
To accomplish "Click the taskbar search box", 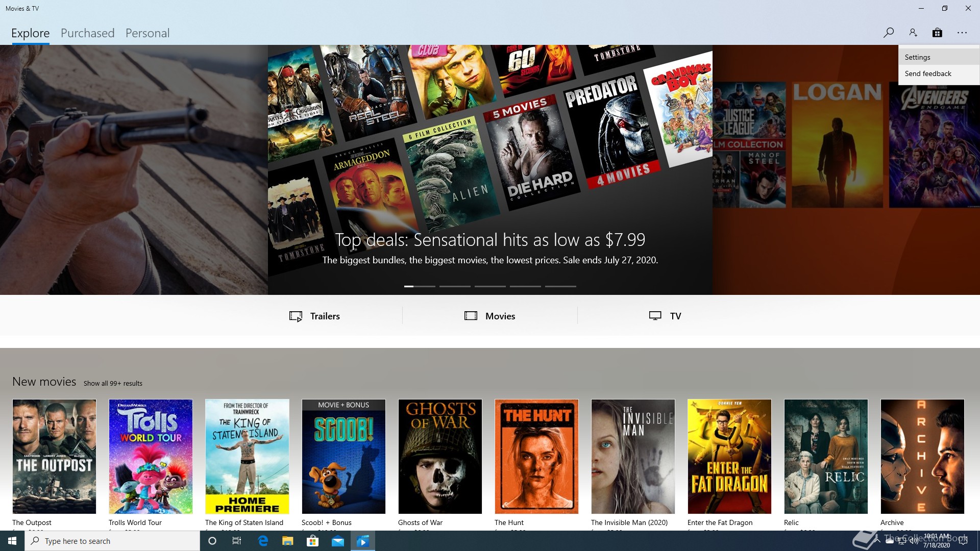I will [x=112, y=541].
